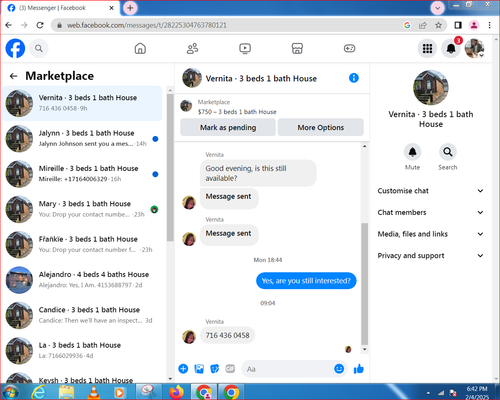This screenshot has height=400, width=500.
Task: Open Alejandro 4 beds 4 baths chat
Action: [82, 280]
